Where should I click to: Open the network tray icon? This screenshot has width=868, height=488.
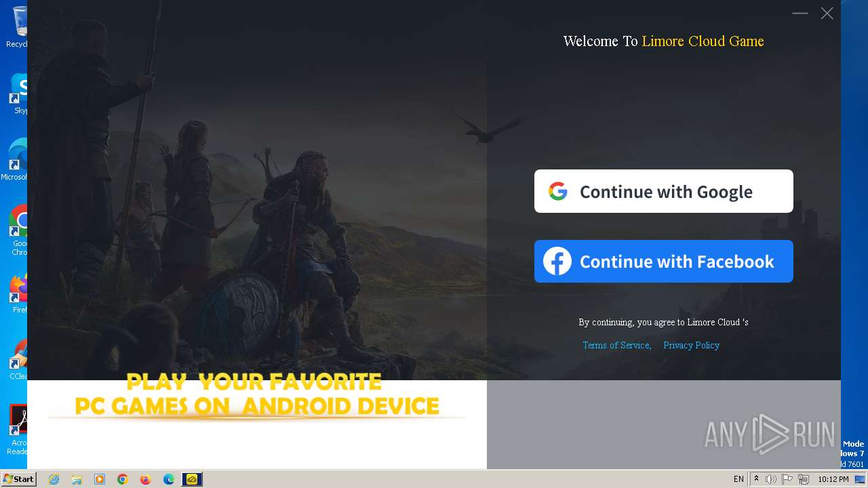pos(804,479)
